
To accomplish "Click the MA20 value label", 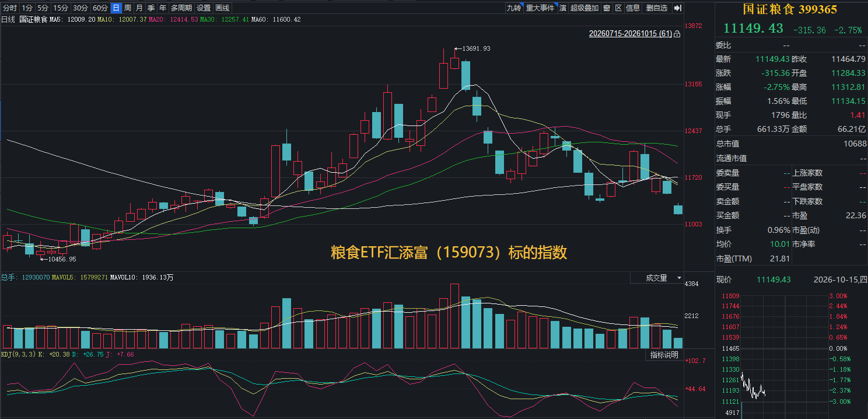I will pyautogui.click(x=173, y=20).
